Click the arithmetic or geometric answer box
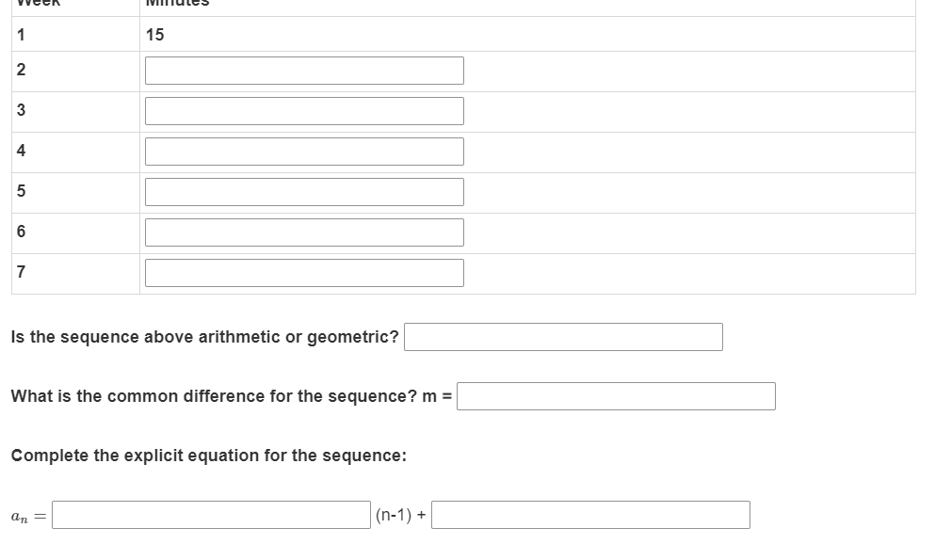 coord(562,336)
